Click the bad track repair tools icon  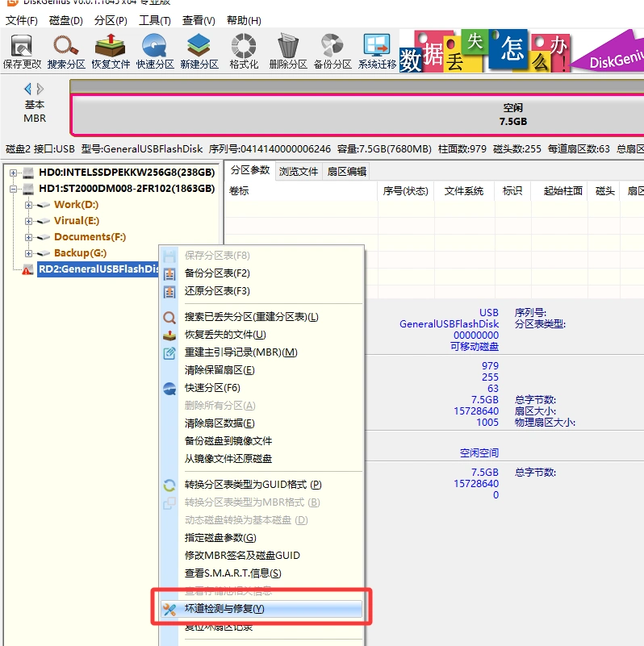click(169, 610)
